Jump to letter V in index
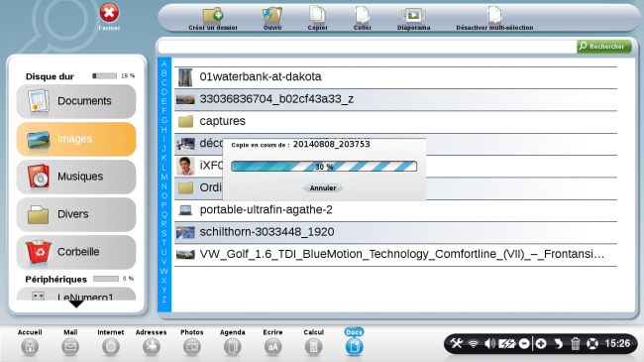644x362 pixels. (x=164, y=262)
